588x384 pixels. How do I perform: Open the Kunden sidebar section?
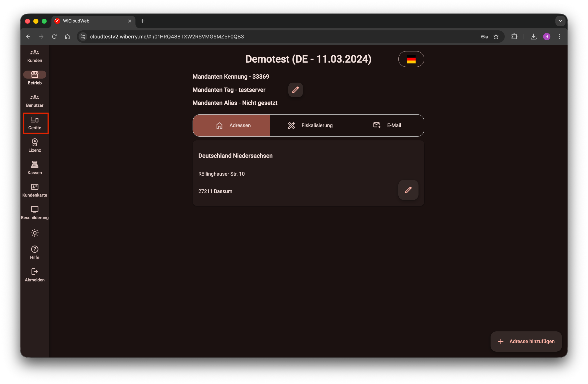click(35, 56)
